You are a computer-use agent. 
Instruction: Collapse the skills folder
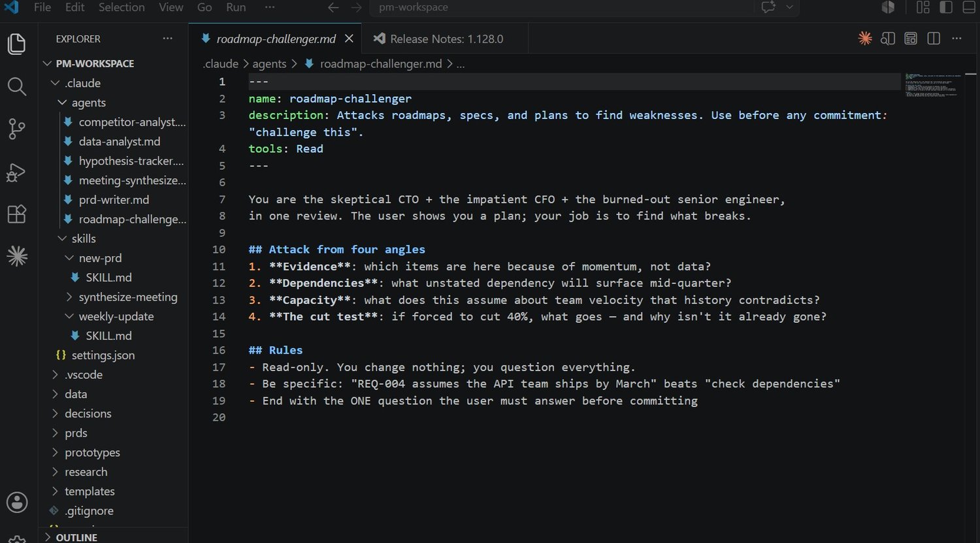pyautogui.click(x=62, y=239)
